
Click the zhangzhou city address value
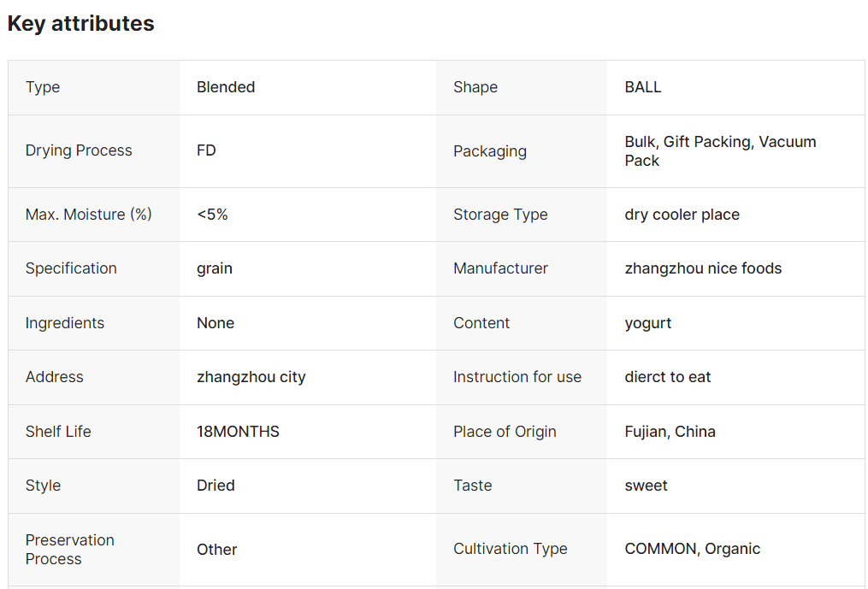click(x=251, y=378)
